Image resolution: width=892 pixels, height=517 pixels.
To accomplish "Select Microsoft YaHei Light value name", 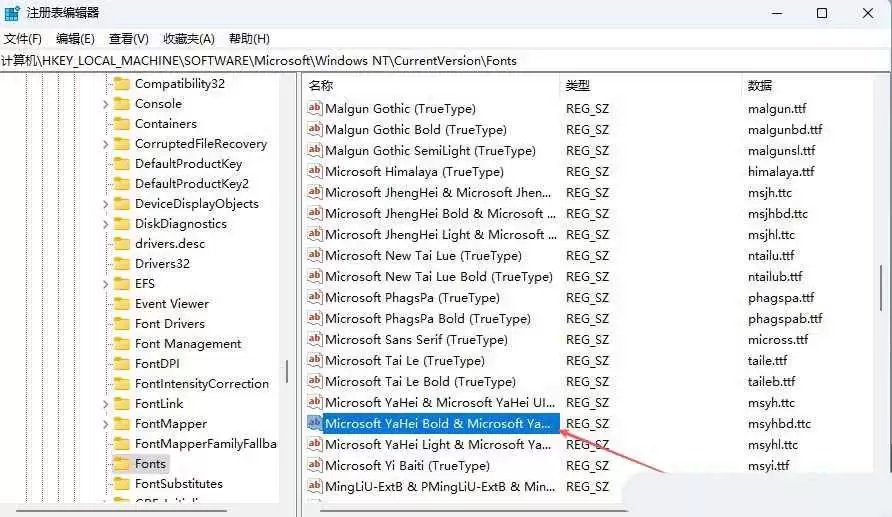I will pos(438,445).
